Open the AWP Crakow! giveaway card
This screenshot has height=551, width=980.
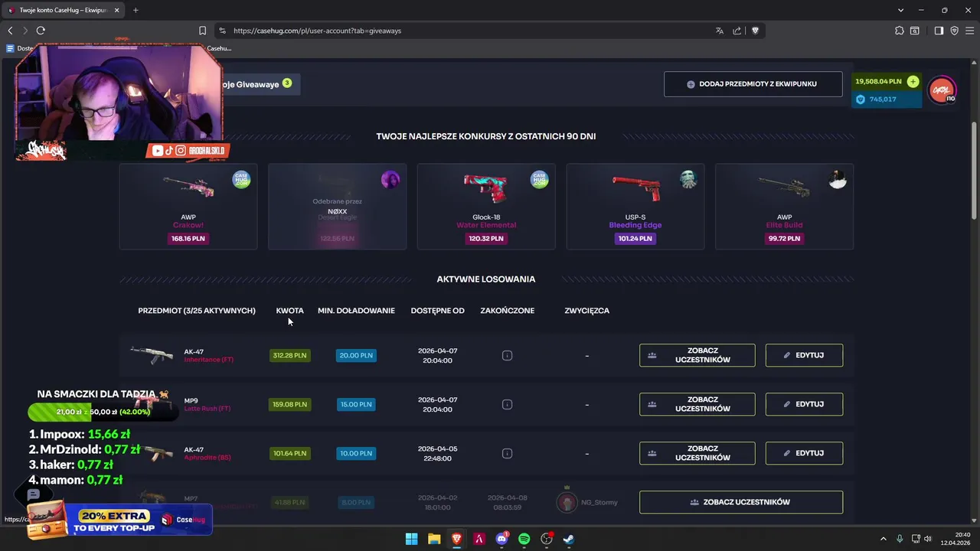188,207
